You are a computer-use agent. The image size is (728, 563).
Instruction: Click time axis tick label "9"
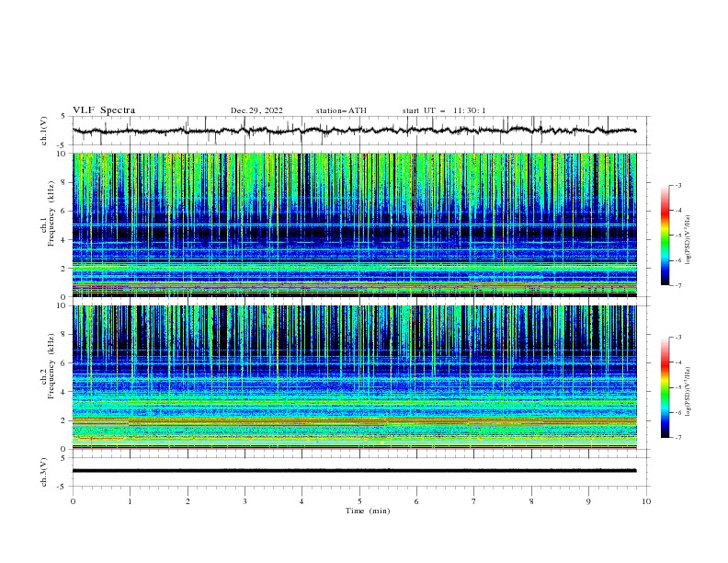(x=588, y=501)
